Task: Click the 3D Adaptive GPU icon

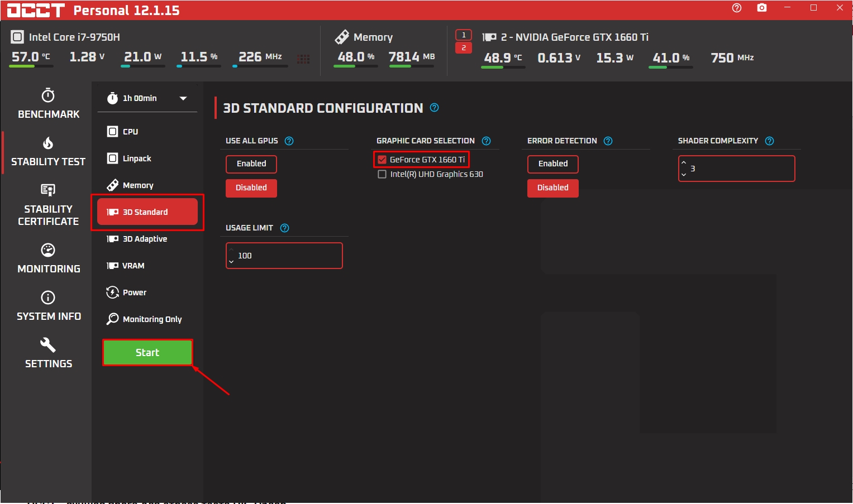Action: (112, 238)
